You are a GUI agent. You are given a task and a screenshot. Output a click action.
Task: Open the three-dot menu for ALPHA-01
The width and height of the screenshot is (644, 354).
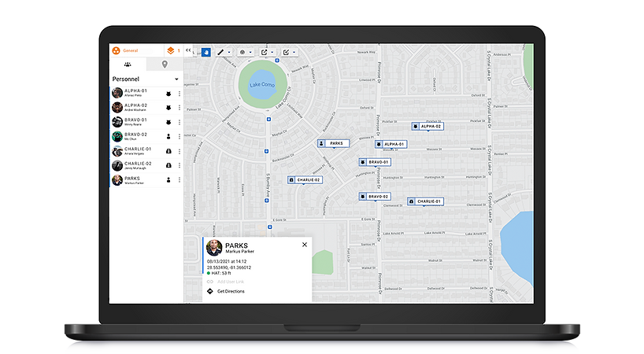pos(180,94)
